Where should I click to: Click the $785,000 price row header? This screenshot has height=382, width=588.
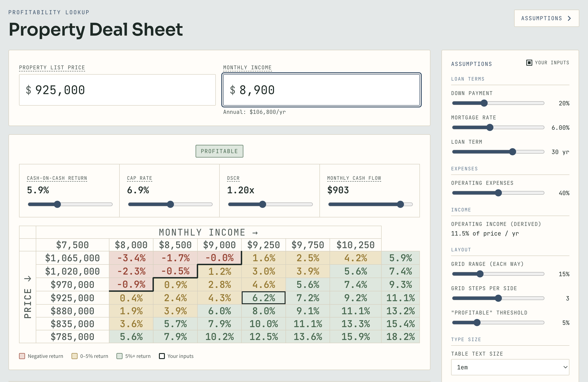72,337
